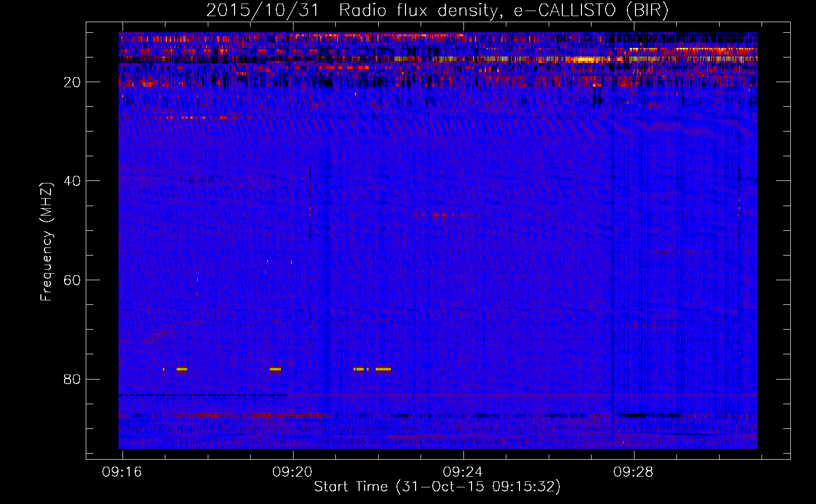
Task: Click the '09:28' time tick label
Action: [633, 472]
